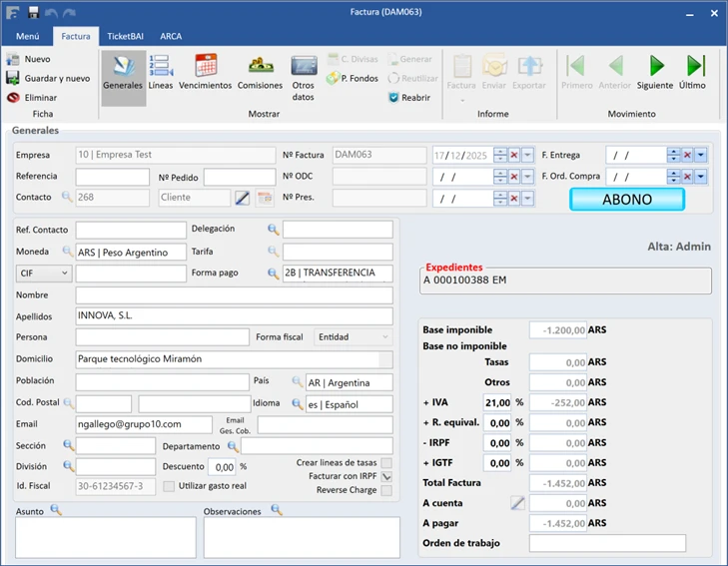This screenshot has height=566, width=728.
Task: Search País with magnifier icon
Action: click(297, 381)
